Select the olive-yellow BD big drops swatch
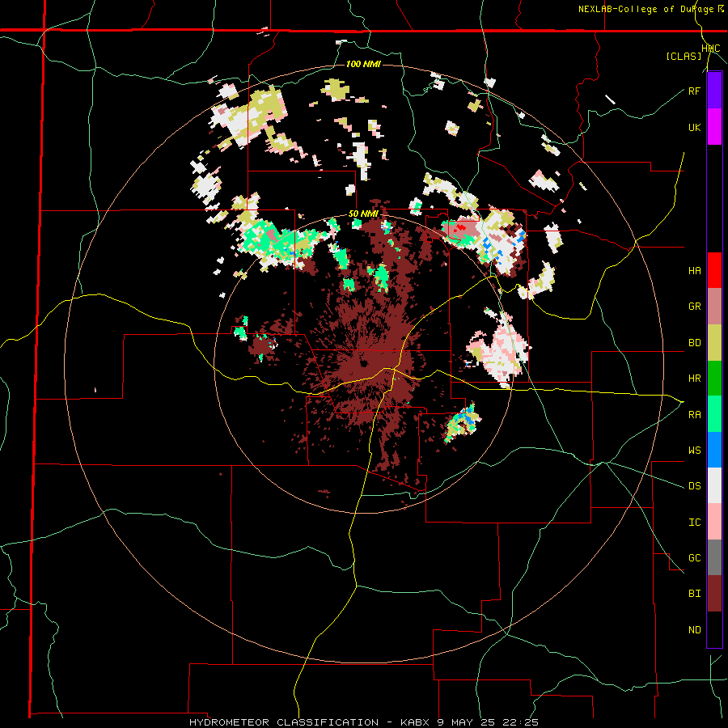Image resolution: width=728 pixels, height=728 pixels. pyautogui.click(x=714, y=342)
